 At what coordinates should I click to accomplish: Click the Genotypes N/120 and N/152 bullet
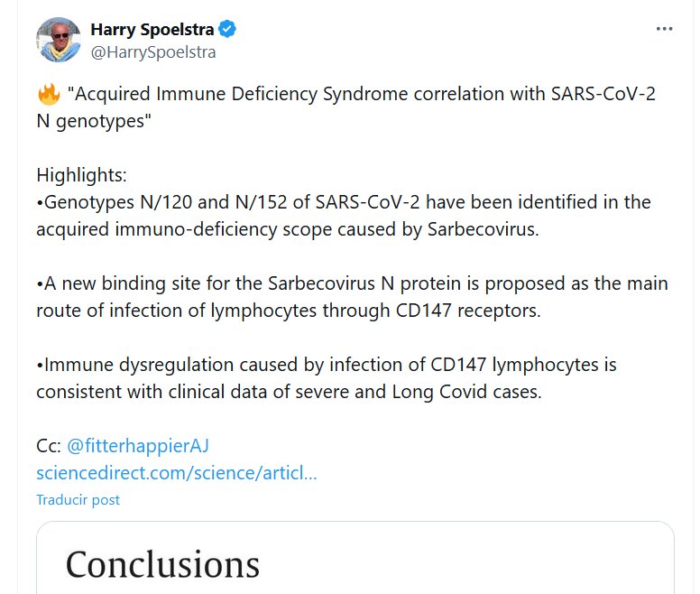(343, 201)
